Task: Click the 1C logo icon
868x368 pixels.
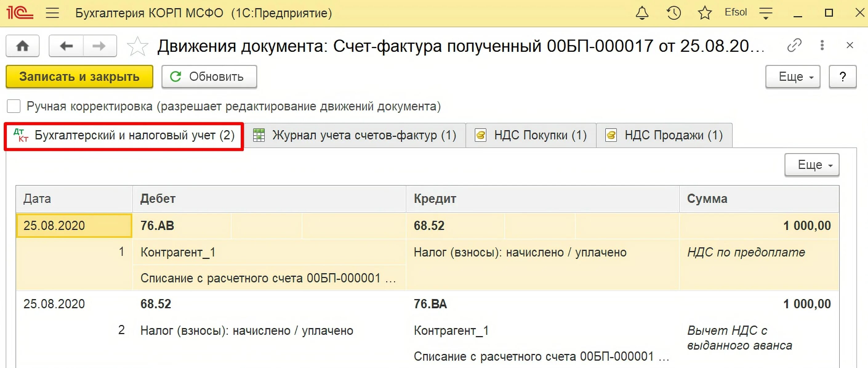Action: tap(20, 13)
